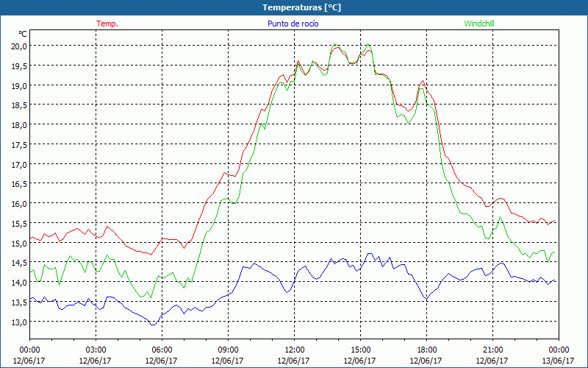Click the 'Temperaturas [°C]' chart title
Screen dimensions: 588x368
(x=301, y=7)
